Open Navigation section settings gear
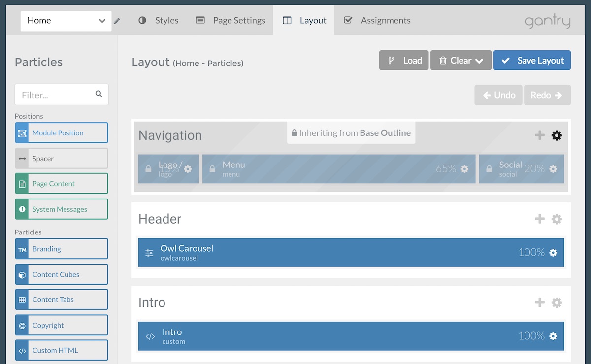The image size is (591, 364). coord(557,135)
